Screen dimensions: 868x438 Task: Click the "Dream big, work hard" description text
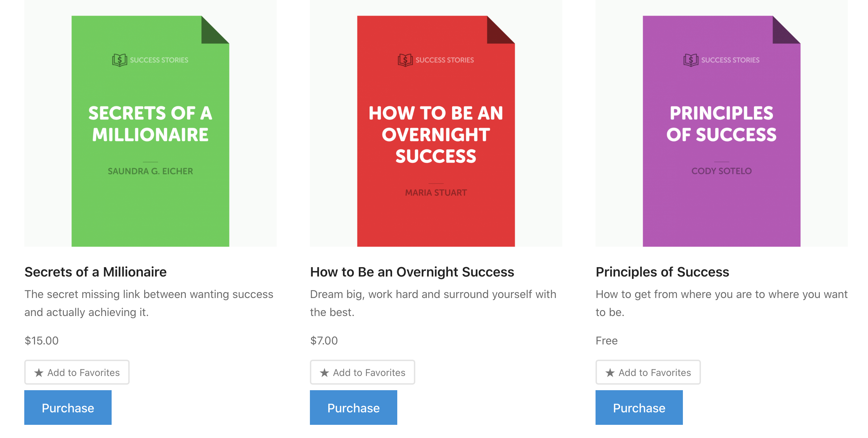433,295
